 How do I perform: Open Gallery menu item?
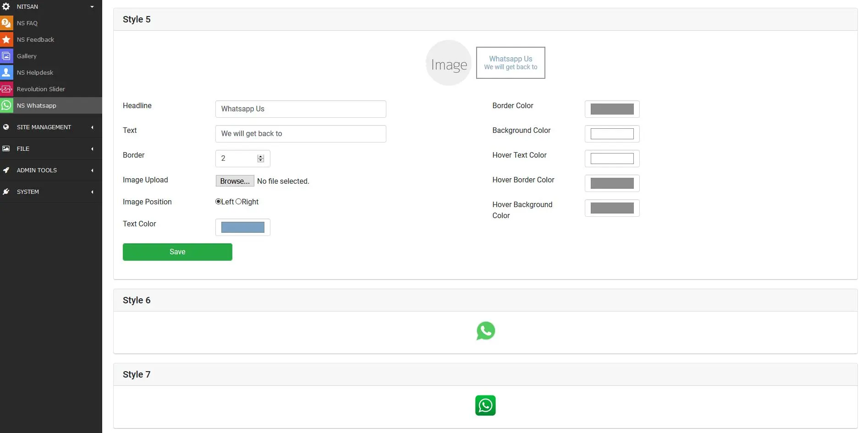tap(51, 56)
